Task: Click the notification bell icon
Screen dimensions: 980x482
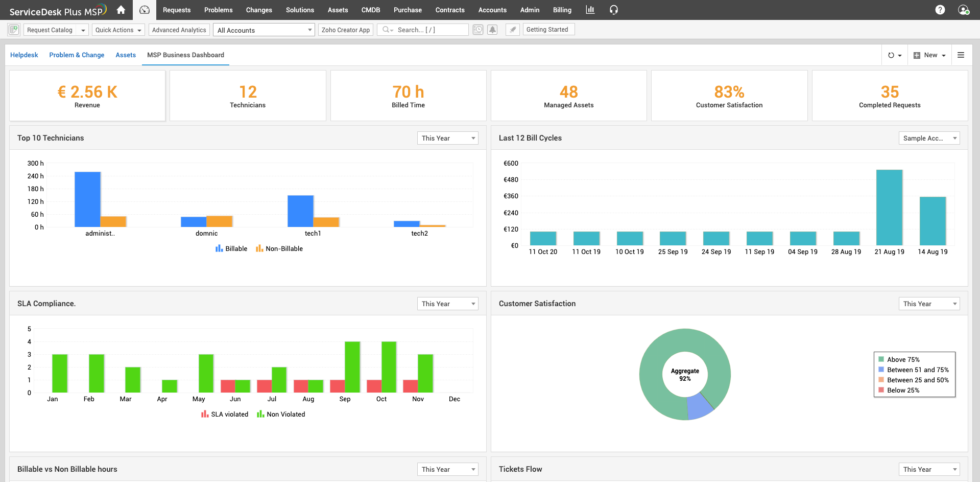Action: pos(492,30)
